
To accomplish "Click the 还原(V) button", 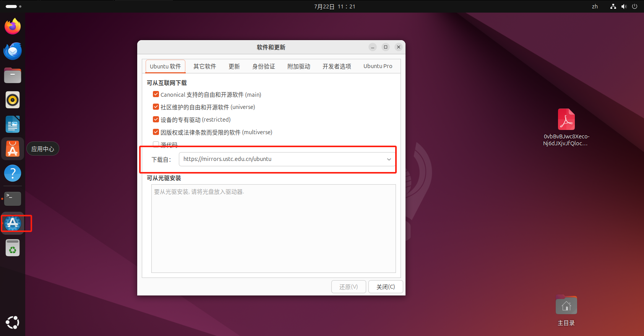I will pos(349,287).
